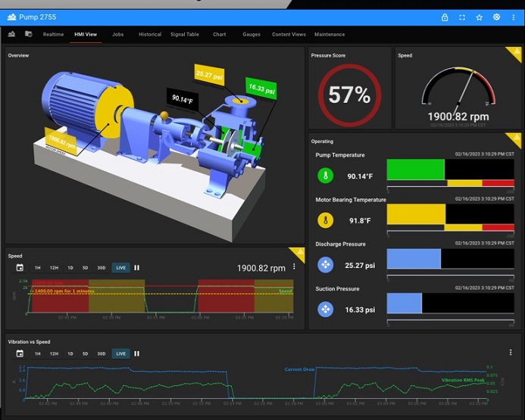Image resolution: width=525 pixels, height=420 pixels.
Task: Toggle LIVE mode on the Speed chart
Action: 120,268
